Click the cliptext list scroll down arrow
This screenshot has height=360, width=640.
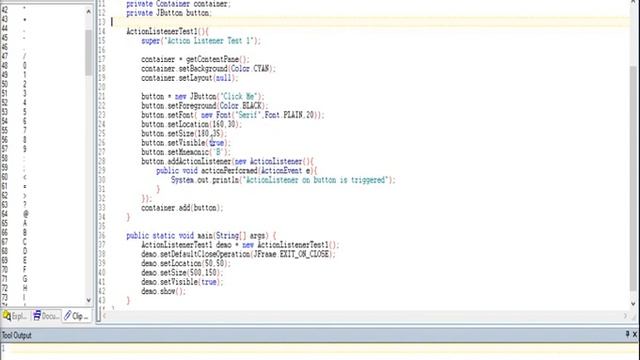(89, 300)
